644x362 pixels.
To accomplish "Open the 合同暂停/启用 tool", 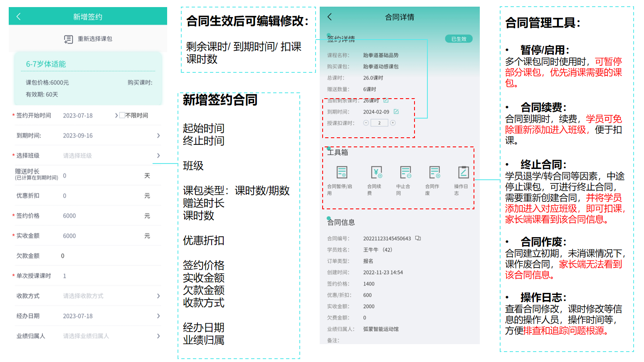I will (x=342, y=172).
